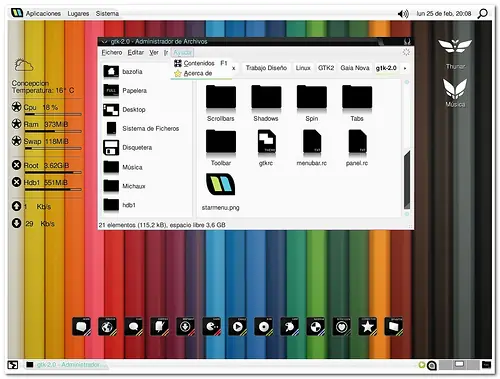Open the Fichero menu
The width and height of the screenshot is (500, 379).
coord(112,53)
